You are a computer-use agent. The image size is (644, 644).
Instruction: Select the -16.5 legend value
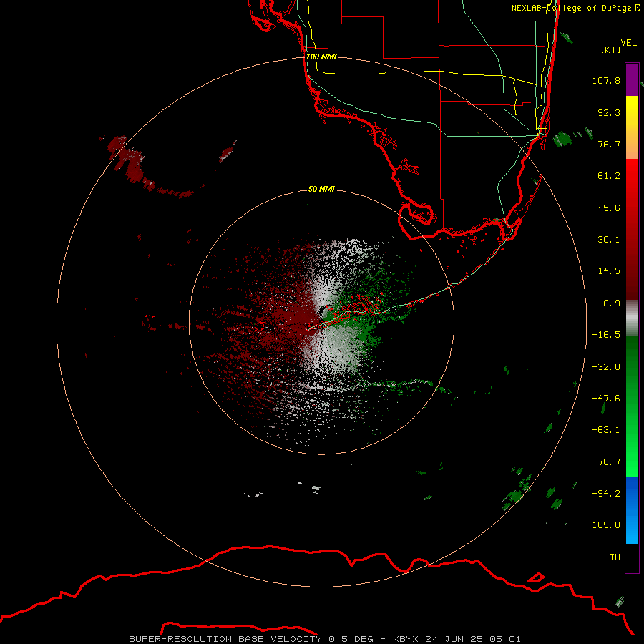point(606,335)
